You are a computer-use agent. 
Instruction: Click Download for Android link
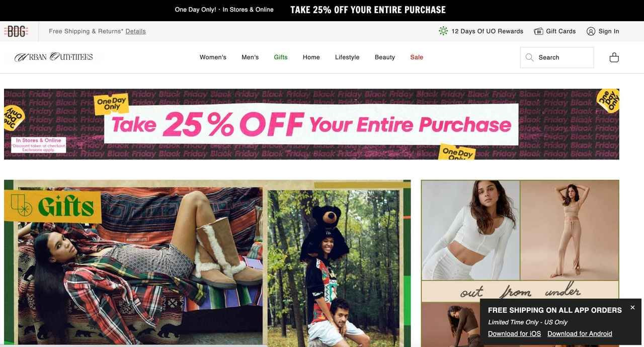580,334
